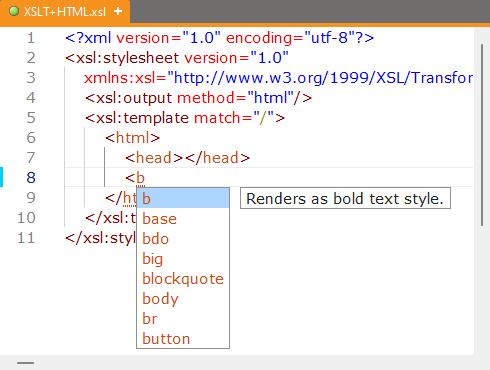Select the XSLT+HTML.xsl tab
Image resolution: width=490 pixels, height=370 pixels.
(65, 12)
